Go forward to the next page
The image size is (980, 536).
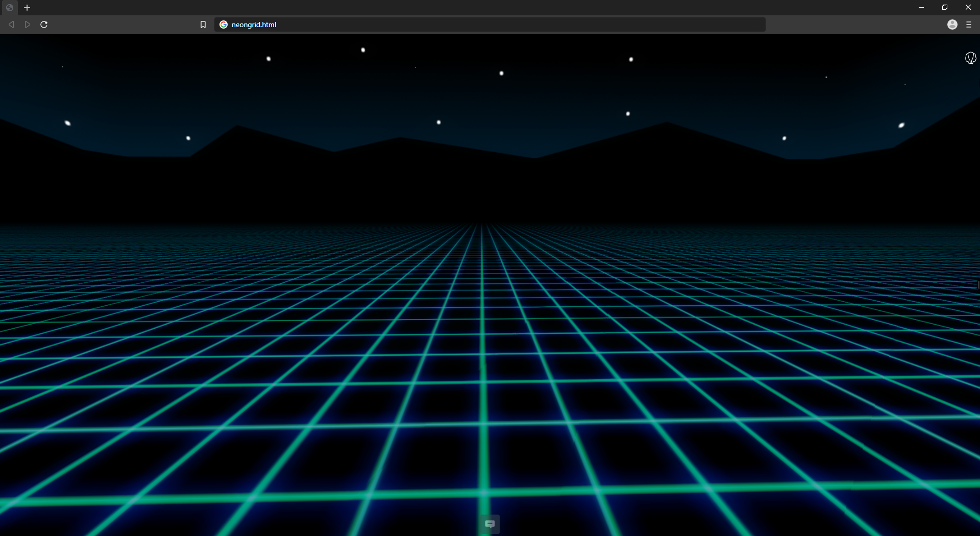tap(28, 25)
